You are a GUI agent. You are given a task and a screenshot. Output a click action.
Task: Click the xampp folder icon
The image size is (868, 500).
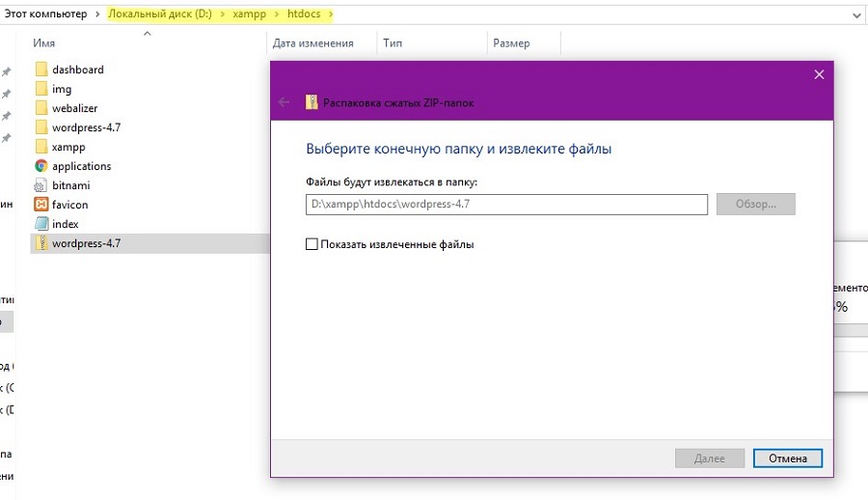pos(41,147)
